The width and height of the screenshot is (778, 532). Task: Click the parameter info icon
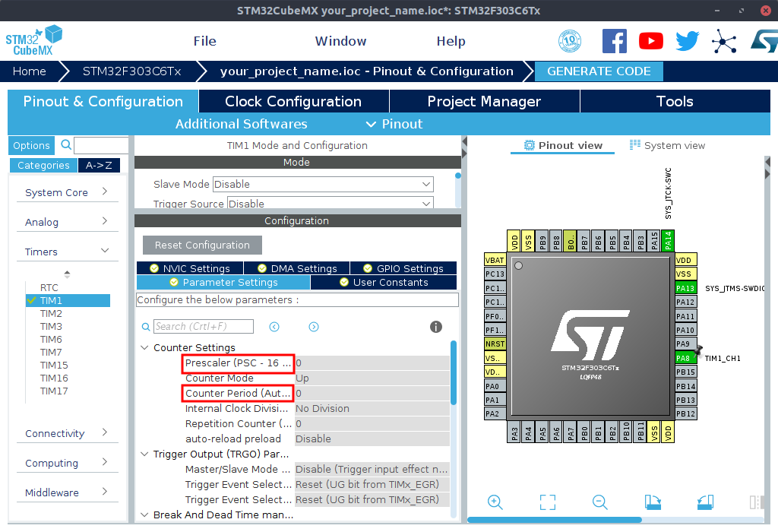click(436, 327)
